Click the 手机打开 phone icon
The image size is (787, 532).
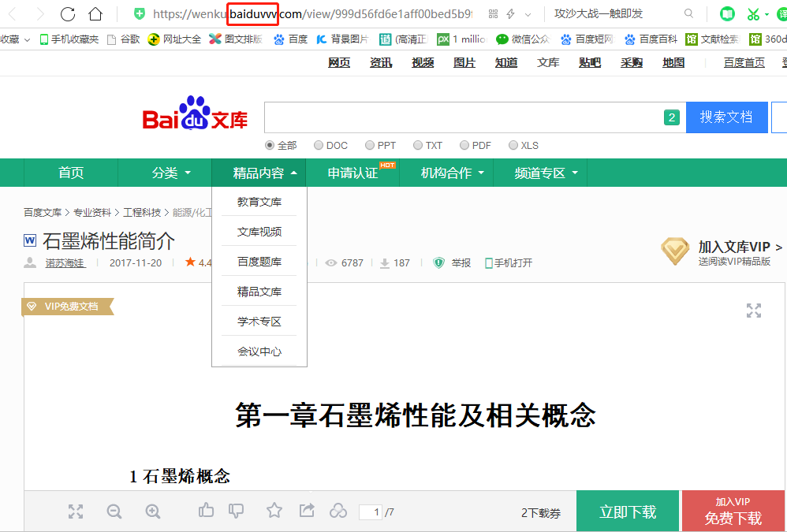click(489, 262)
